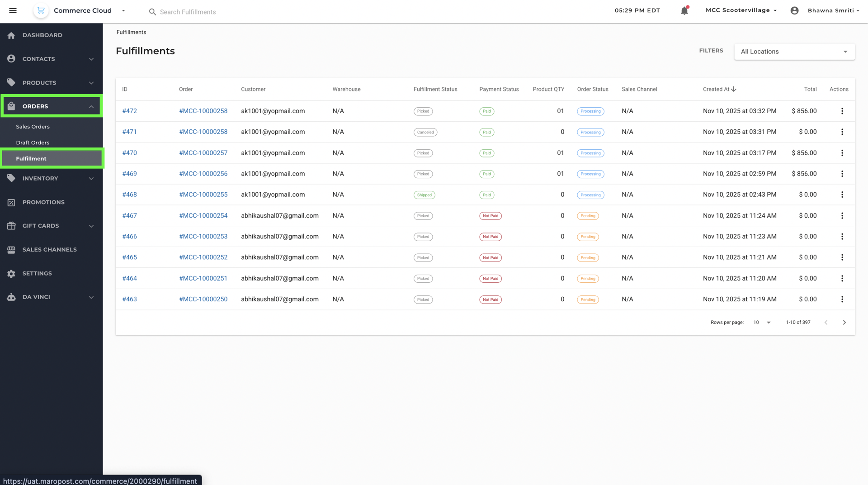Viewport: 868px width, 485px height.
Task: Open MCC Scootervillage store dropdown
Action: pyautogui.click(x=741, y=10)
